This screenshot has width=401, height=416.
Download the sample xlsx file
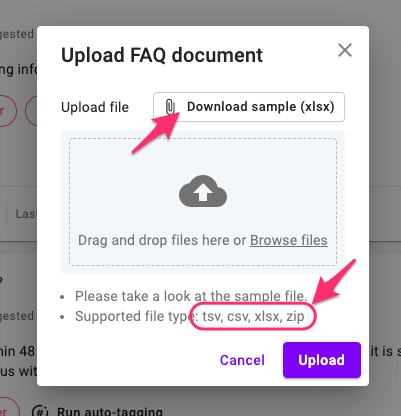(x=249, y=107)
